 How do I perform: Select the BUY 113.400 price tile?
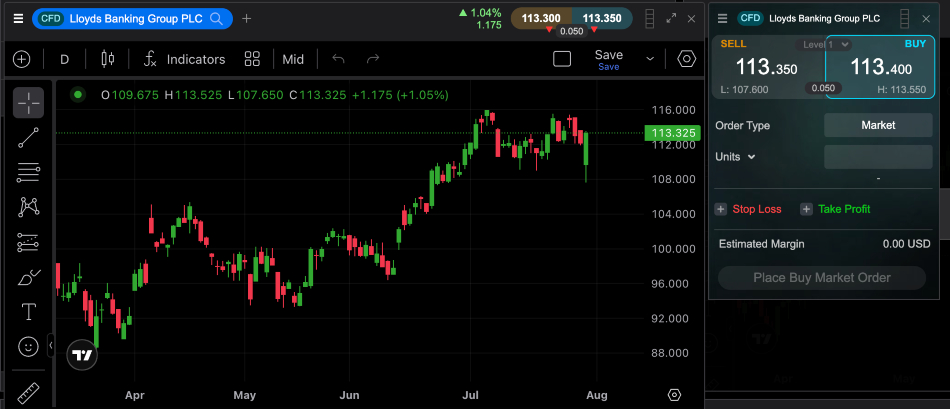(879, 67)
